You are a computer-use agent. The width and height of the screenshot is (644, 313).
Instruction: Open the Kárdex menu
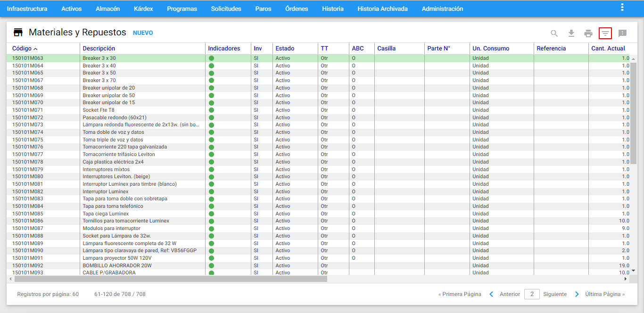pos(143,8)
